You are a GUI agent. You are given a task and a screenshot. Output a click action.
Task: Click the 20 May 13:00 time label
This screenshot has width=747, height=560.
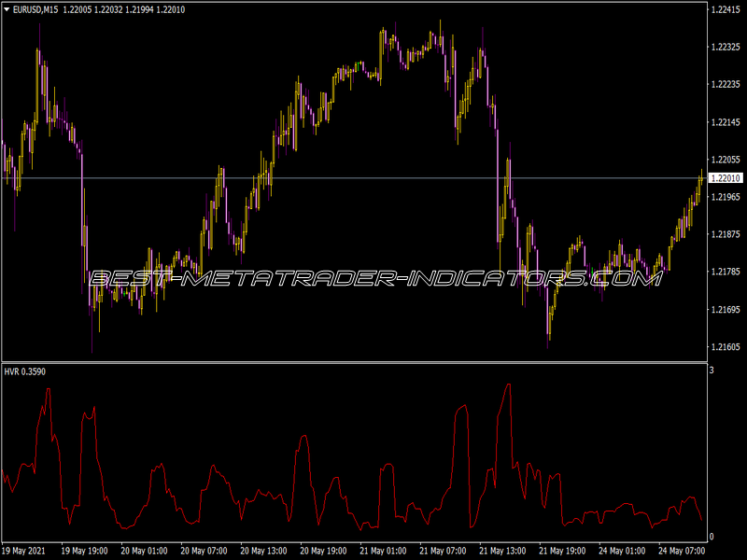click(263, 551)
